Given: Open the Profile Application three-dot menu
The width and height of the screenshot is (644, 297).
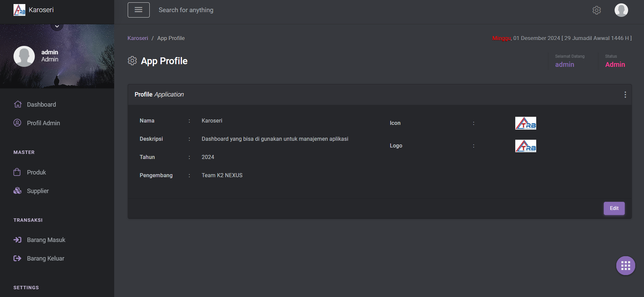Looking at the screenshot, I should (x=625, y=94).
